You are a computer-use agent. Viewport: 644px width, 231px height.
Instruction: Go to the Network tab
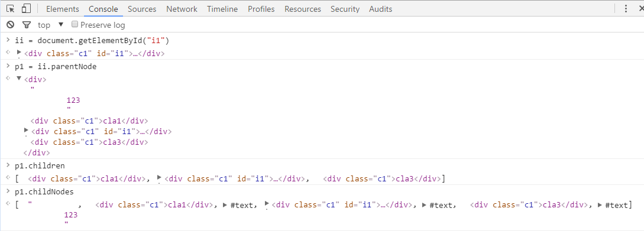[x=182, y=9]
